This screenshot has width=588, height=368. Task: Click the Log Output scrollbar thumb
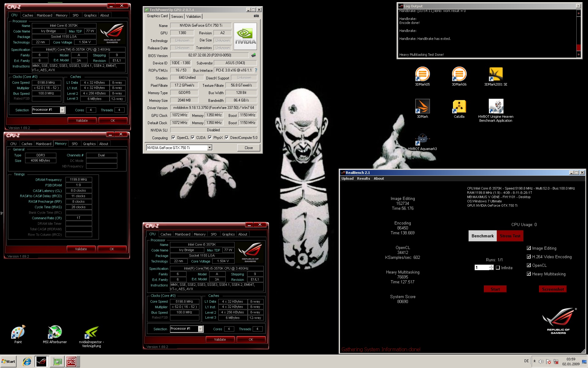click(x=579, y=48)
